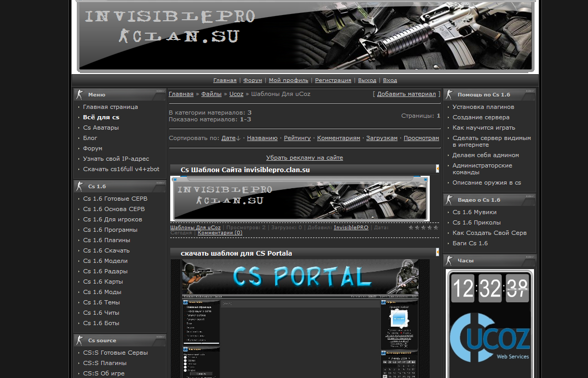Open Cs 1.6 Плагины
The width and height of the screenshot is (588, 378).
106,240
